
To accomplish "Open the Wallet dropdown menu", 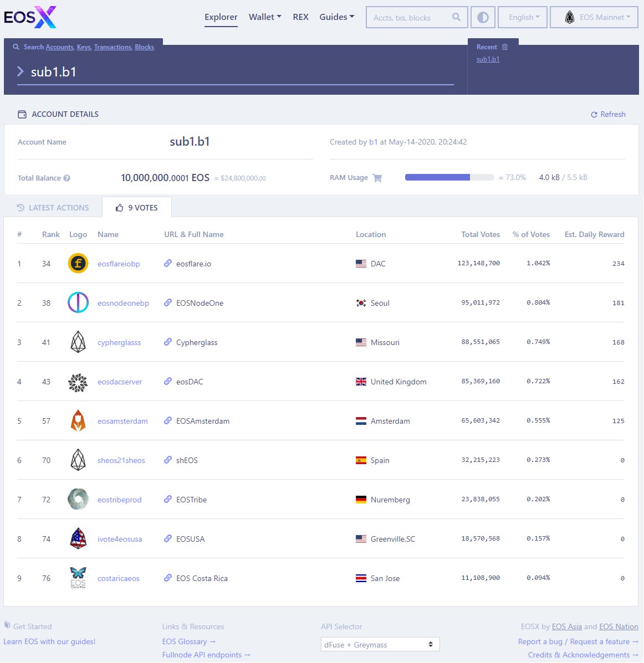I will (x=265, y=17).
